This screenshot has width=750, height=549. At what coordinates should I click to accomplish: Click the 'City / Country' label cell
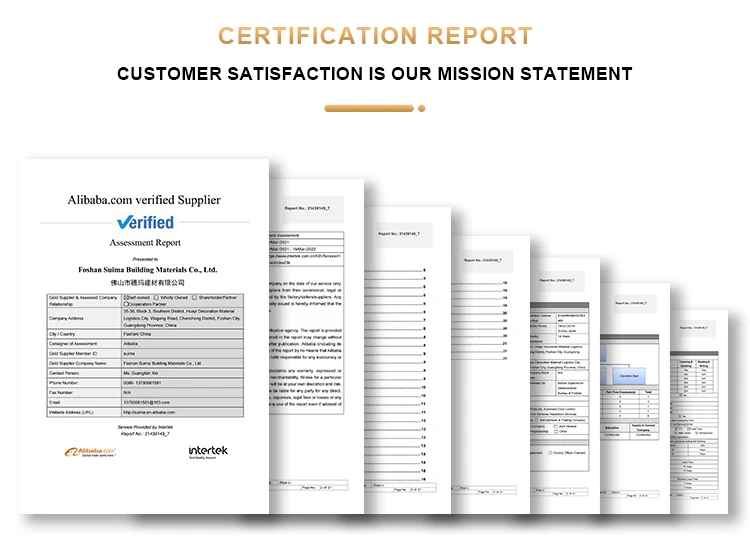(84, 334)
